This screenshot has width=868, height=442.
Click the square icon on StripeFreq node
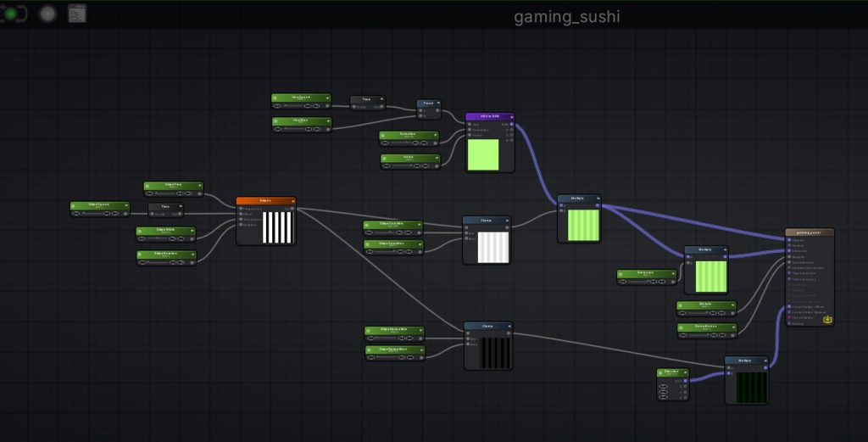(x=147, y=186)
